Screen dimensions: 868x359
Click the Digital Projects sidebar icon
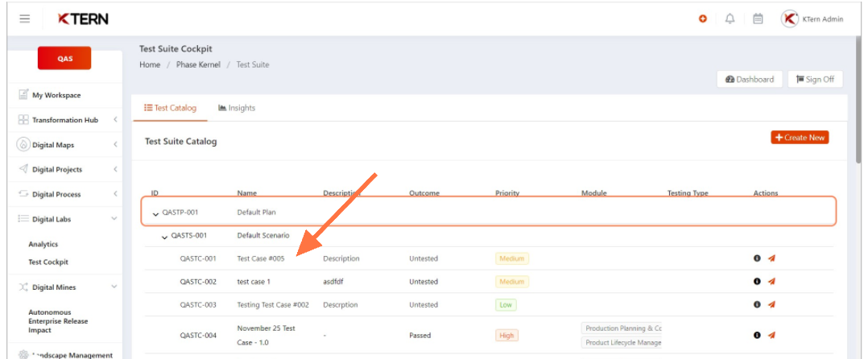point(23,169)
